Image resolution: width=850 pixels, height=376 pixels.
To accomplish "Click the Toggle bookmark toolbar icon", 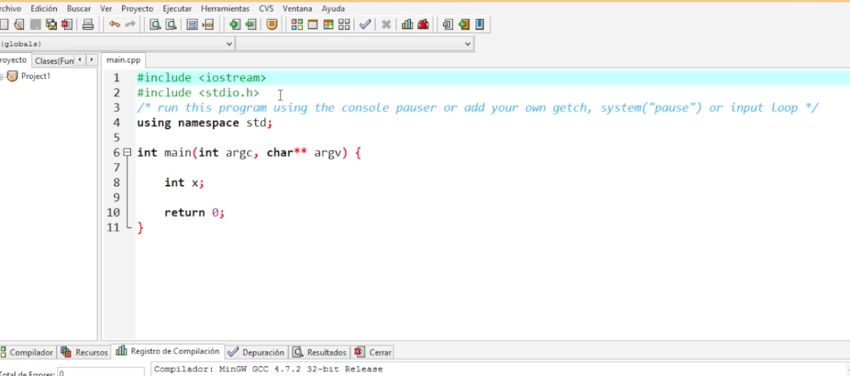I will tap(464, 24).
